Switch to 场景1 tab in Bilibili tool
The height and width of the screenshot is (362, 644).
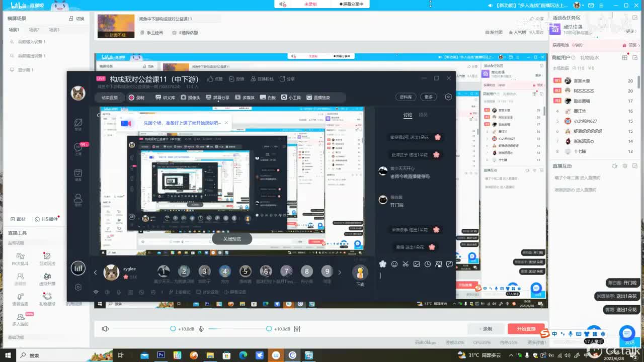click(x=14, y=30)
